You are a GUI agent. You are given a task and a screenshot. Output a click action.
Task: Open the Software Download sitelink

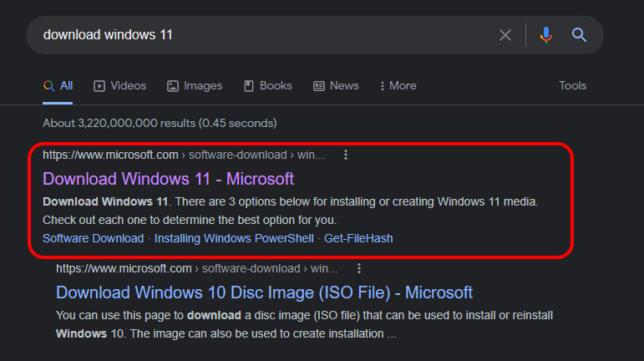94,239
